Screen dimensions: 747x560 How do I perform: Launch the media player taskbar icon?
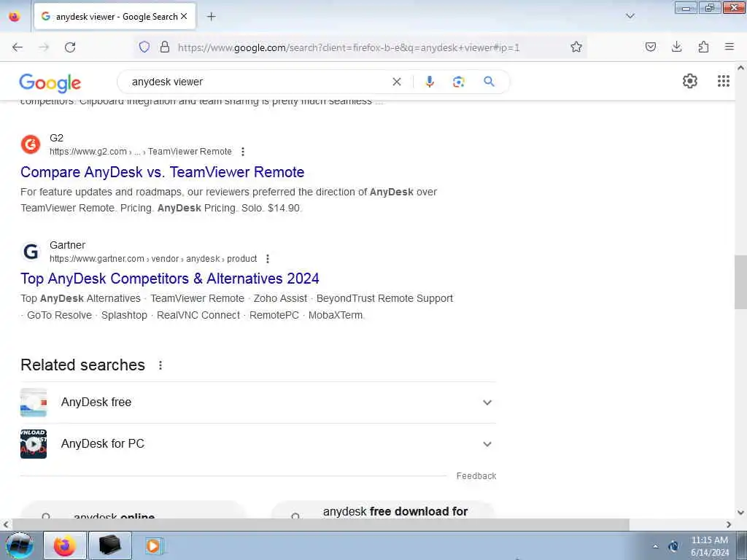click(x=153, y=545)
